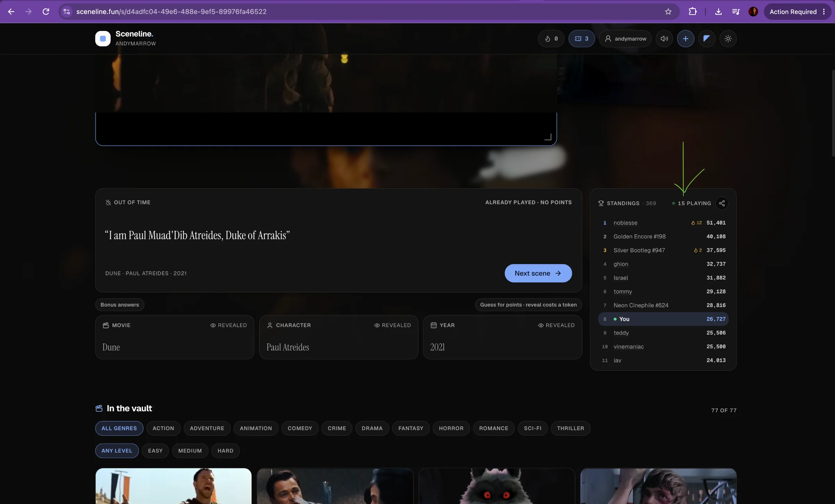Open the Gladiator scene thumbnail
Screen dimensions: 835x504
174,486
